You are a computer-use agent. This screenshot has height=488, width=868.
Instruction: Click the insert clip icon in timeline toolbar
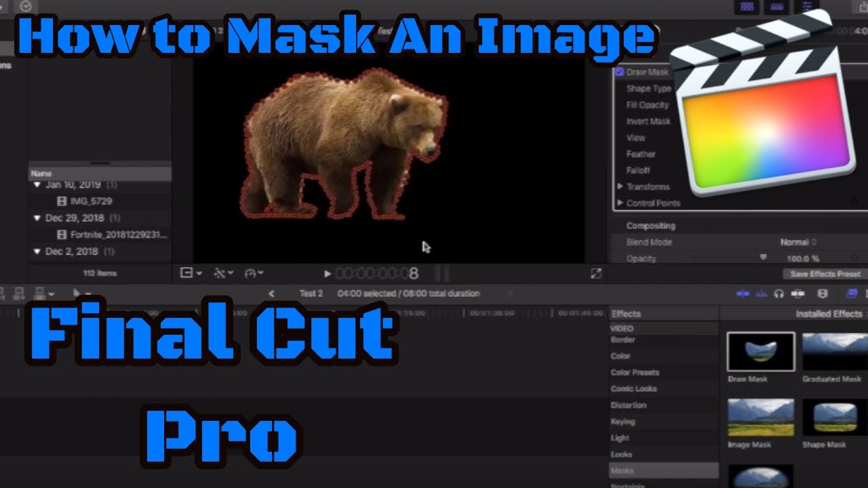pos(19,293)
